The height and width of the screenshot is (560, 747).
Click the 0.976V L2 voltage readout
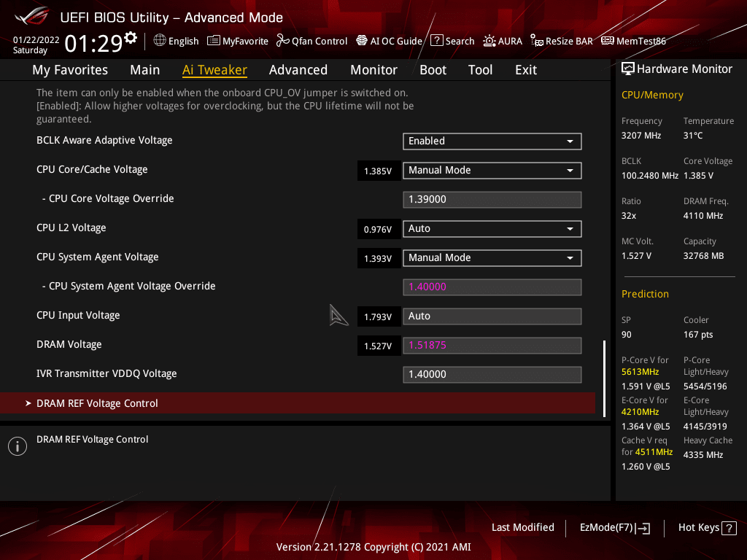pyautogui.click(x=379, y=229)
